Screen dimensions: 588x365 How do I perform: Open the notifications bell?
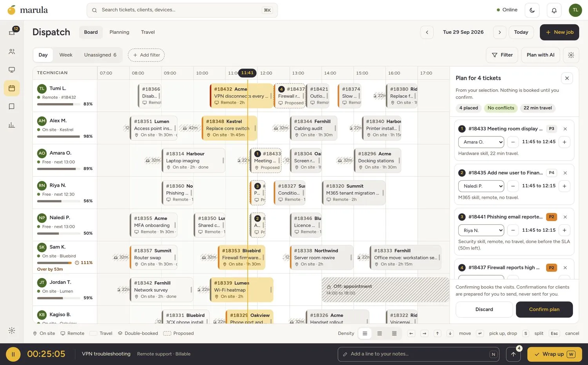coord(554,10)
